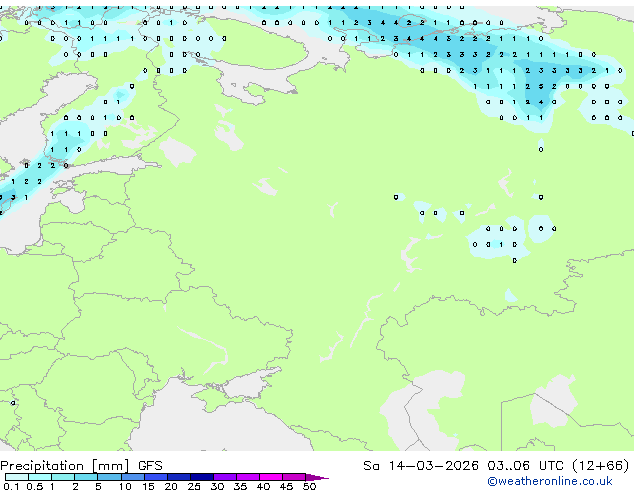The width and height of the screenshot is (634, 490).
Task: Choose the 15–20 mm legend color
Action: (x=155, y=477)
